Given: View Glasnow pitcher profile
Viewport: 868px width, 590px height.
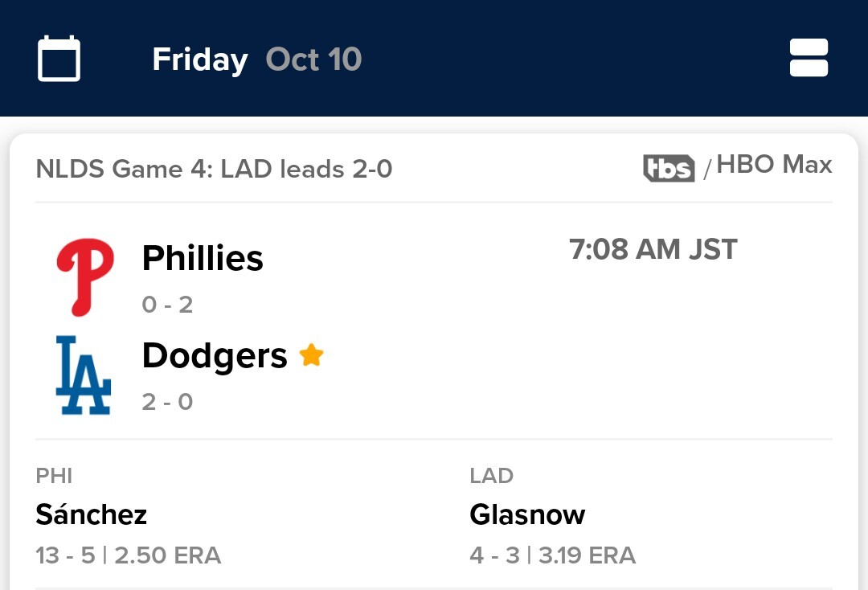Looking at the screenshot, I should [x=527, y=514].
